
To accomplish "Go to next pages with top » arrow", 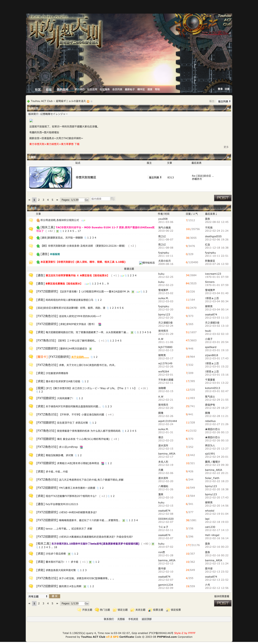I will click(57, 200).
